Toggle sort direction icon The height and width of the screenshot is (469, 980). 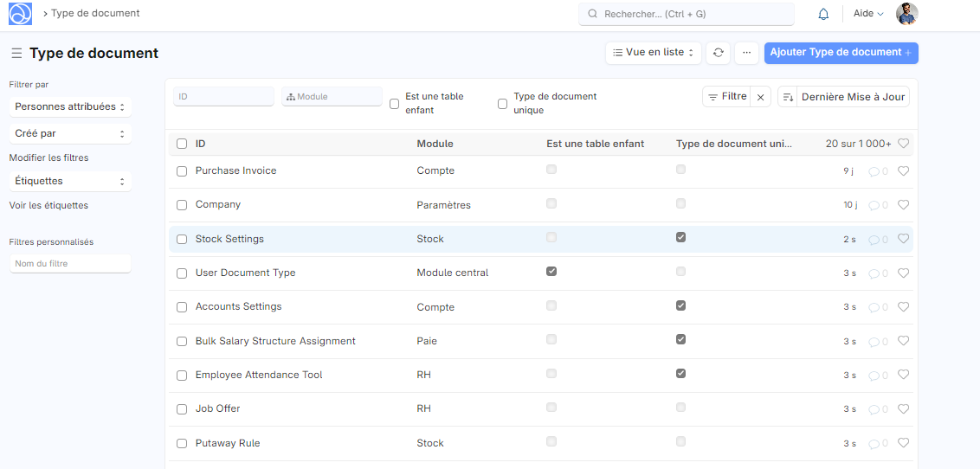[788, 98]
